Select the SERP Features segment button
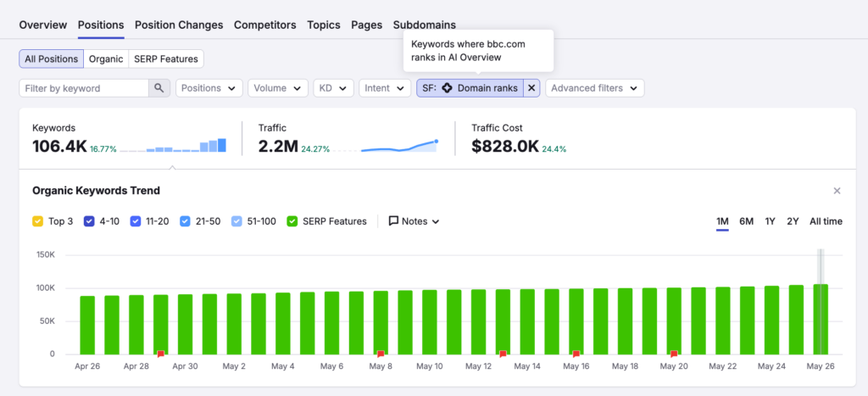868x396 pixels. pos(166,59)
